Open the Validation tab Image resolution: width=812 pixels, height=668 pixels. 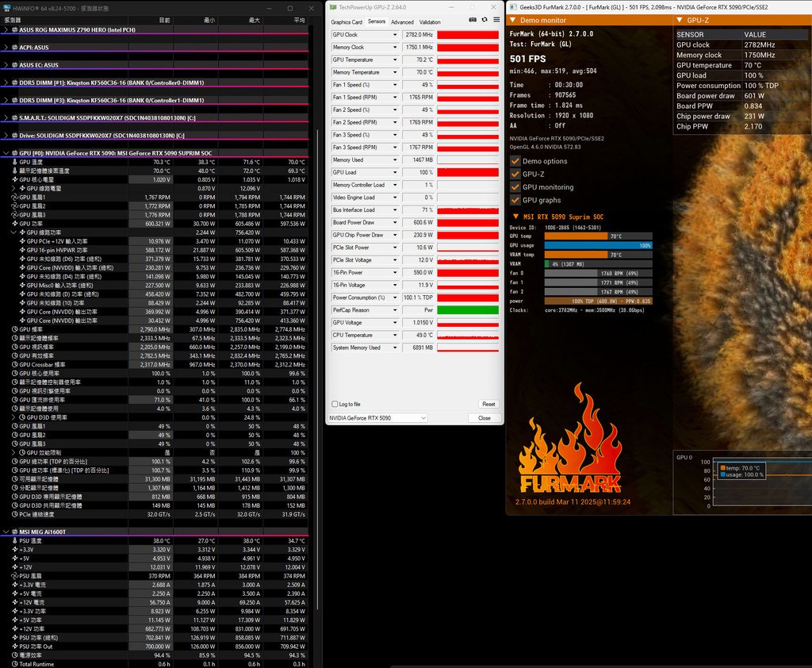430,22
